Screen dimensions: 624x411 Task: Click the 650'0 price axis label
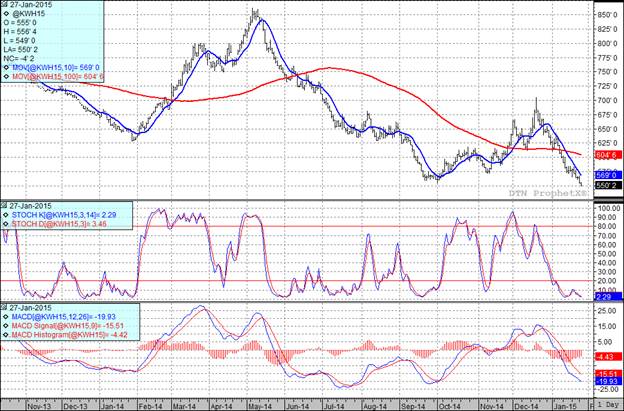608,129
